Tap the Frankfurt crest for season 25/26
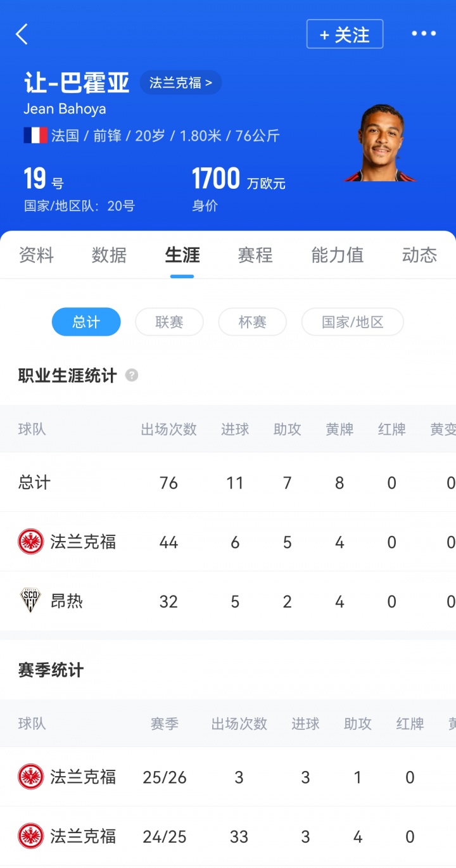Screen dimensions: 456x868 pos(31,777)
